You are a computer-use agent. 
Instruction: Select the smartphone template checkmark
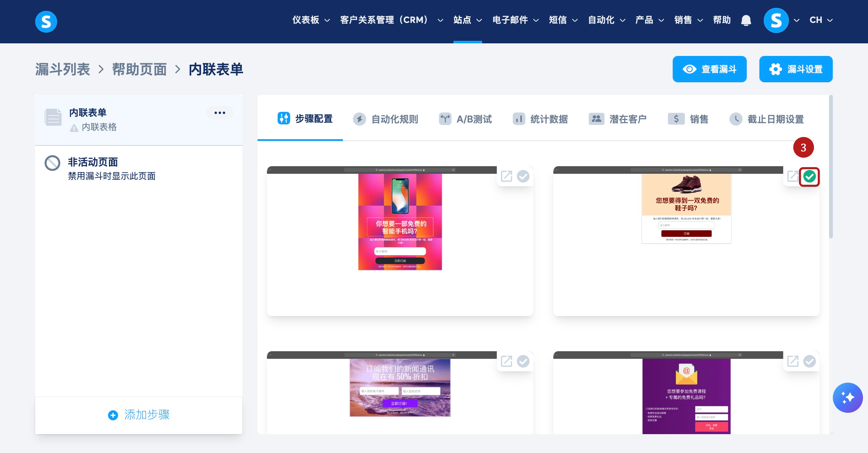[x=523, y=176]
